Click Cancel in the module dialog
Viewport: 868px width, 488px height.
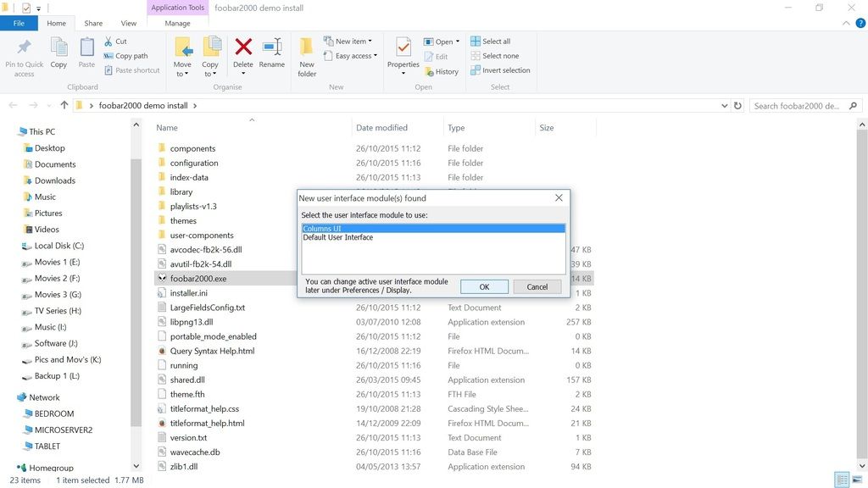pos(537,286)
